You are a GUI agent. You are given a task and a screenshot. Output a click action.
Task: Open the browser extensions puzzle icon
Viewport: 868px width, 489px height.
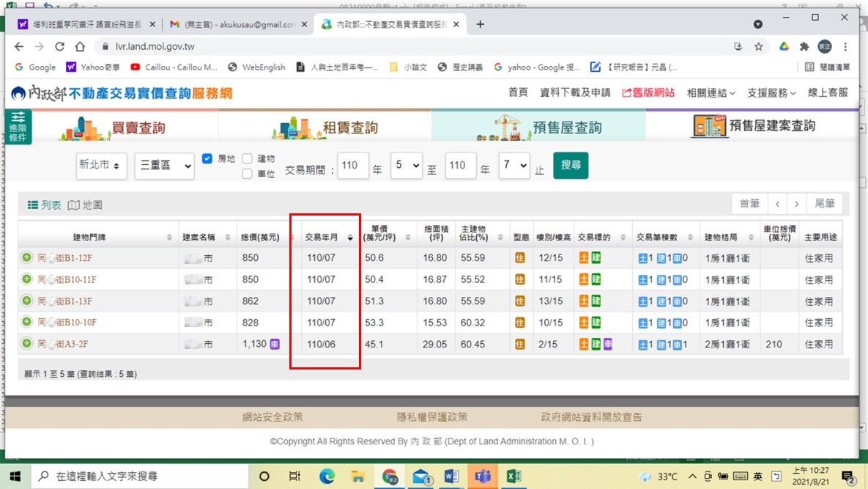tap(804, 46)
